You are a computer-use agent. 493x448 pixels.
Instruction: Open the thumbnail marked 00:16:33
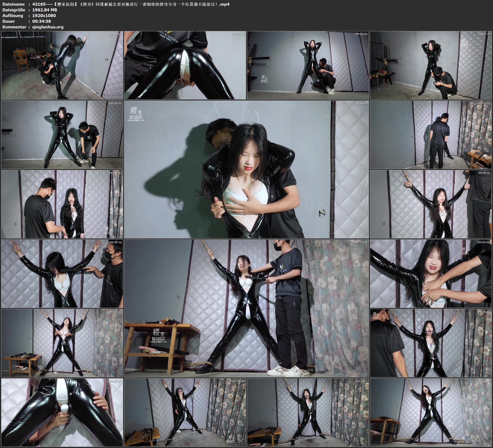pos(431,204)
